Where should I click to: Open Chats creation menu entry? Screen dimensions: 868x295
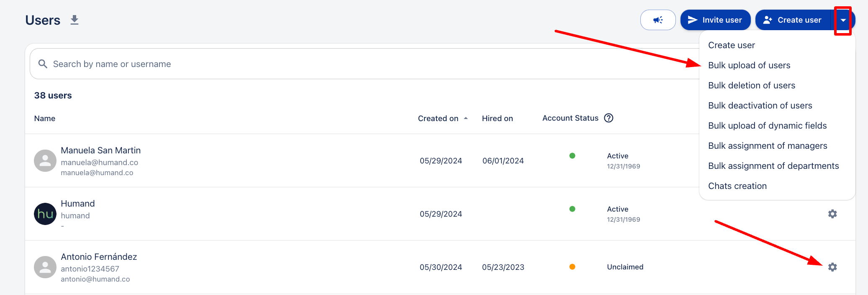pyautogui.click(x=737, y=186)
